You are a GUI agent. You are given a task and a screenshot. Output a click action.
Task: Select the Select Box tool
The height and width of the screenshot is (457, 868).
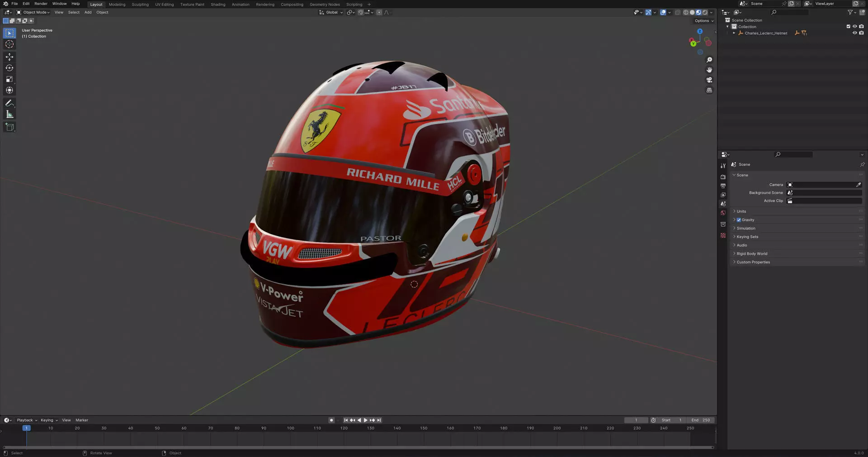click(x=9, y=33)
